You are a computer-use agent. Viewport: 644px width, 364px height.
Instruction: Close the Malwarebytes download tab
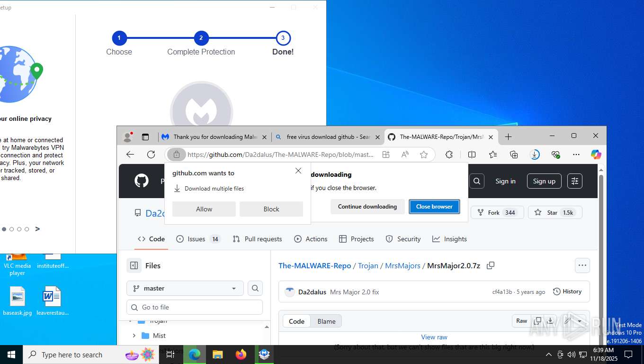tap(264, 137)
